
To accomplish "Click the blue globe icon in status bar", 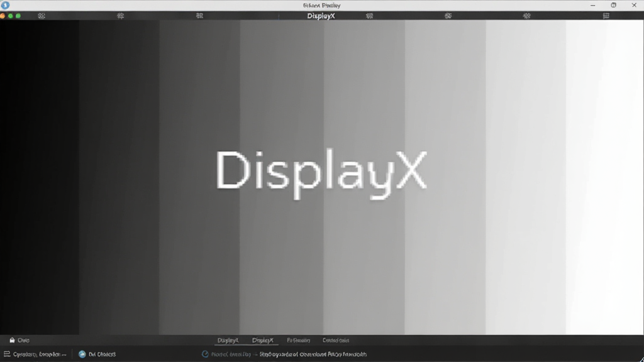I will [82, 354].
